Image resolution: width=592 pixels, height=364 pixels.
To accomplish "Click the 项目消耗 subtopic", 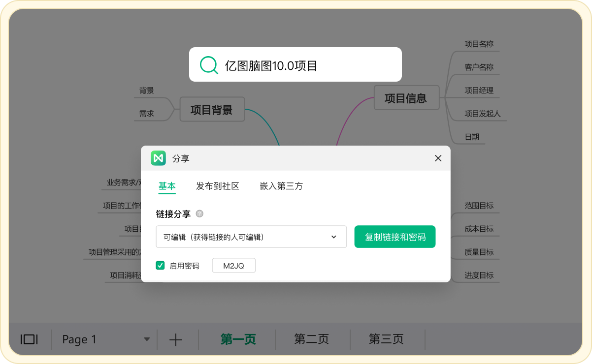I will tap(125, 275).
